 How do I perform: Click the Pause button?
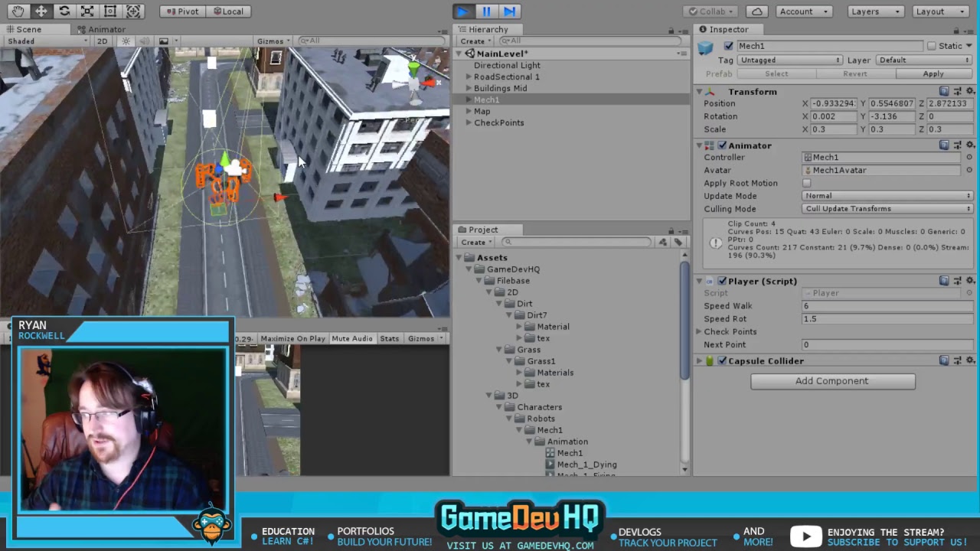click(486, 11)
